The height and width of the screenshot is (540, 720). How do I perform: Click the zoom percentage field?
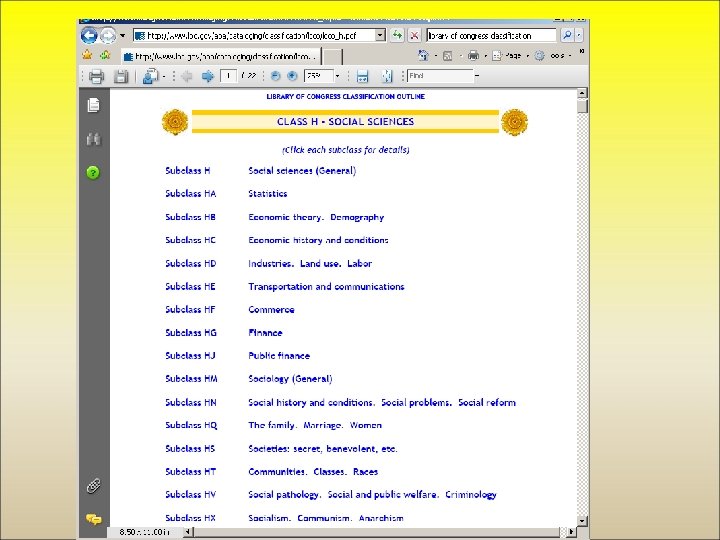point(318,76)
